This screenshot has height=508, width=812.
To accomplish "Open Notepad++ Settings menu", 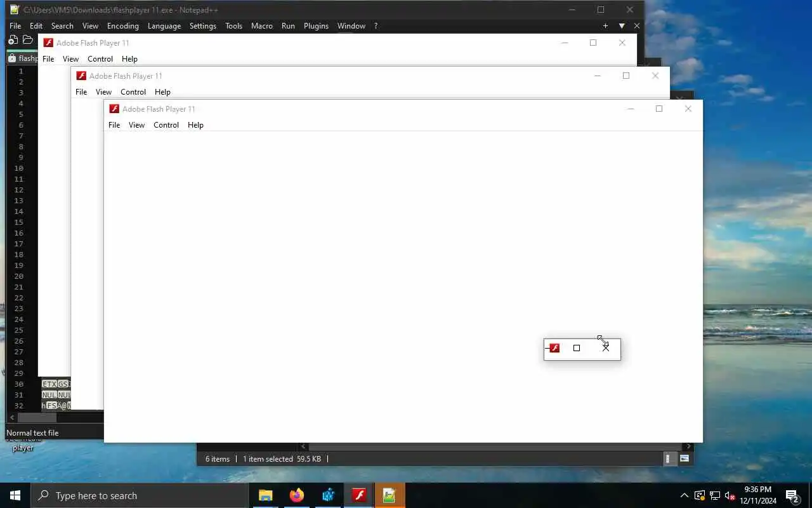I will (203, 26).
